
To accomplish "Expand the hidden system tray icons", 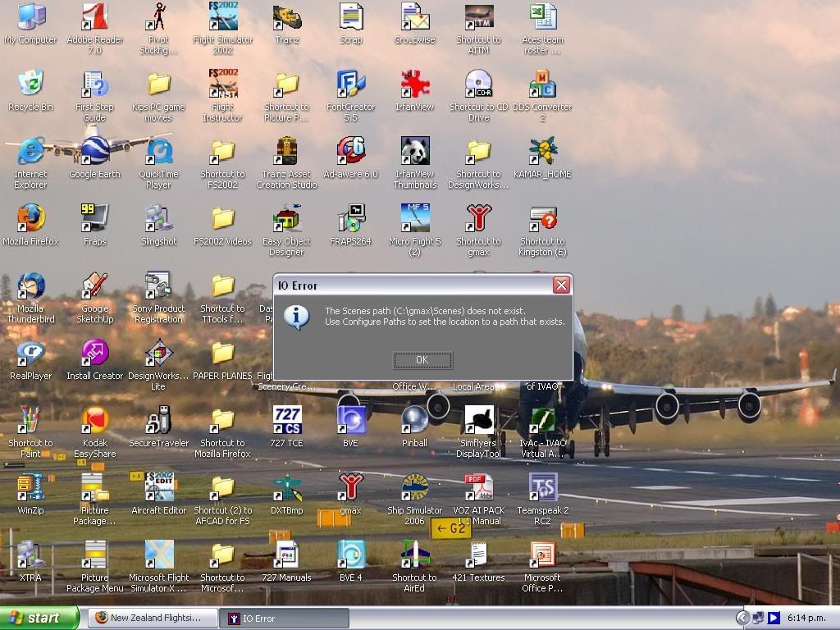I will pyautogui.click(x=742, y=618).
